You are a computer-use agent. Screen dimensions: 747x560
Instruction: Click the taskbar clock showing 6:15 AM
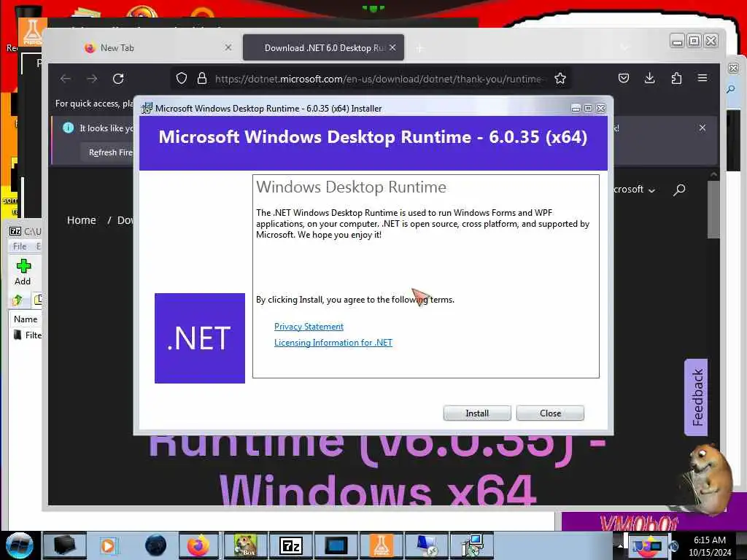tap(709, 546)
